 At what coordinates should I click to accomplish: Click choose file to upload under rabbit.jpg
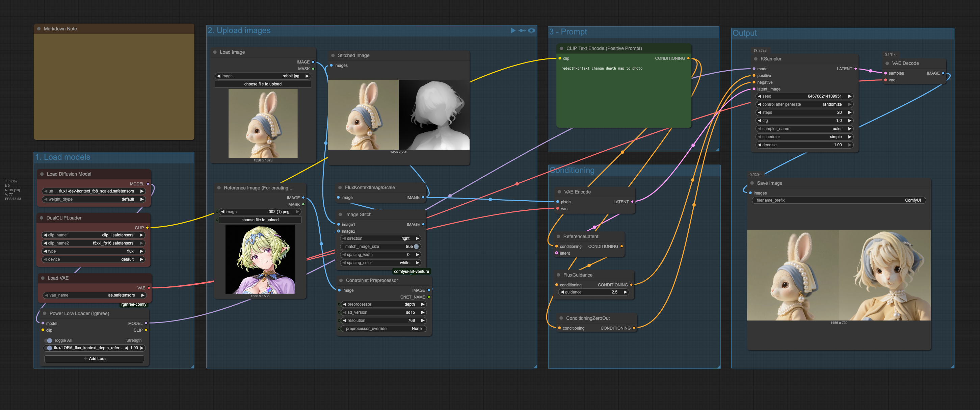click(263, 84)
